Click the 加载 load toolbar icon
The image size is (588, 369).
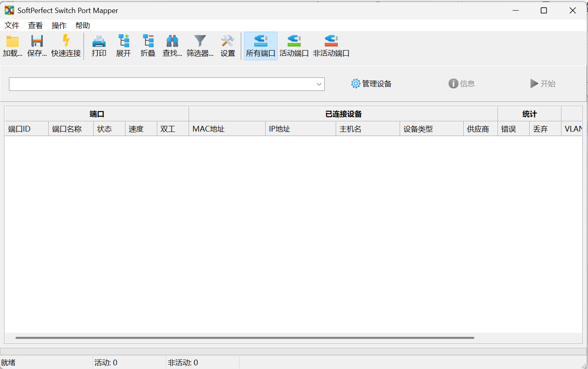[x=13, y=46]
